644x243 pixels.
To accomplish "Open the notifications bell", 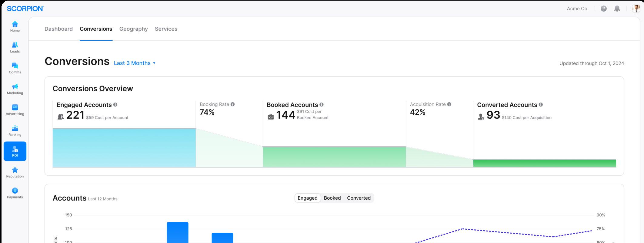I will 617,8.
